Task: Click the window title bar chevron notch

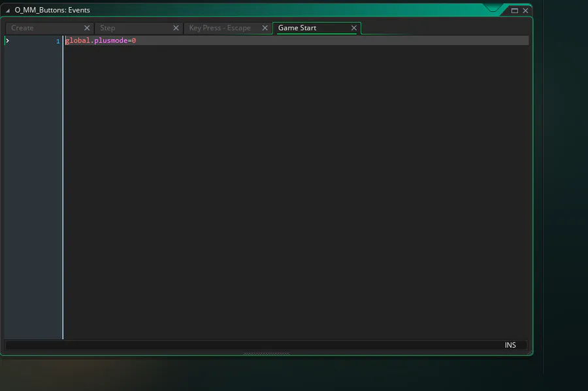Action: [x=493, y=8]
